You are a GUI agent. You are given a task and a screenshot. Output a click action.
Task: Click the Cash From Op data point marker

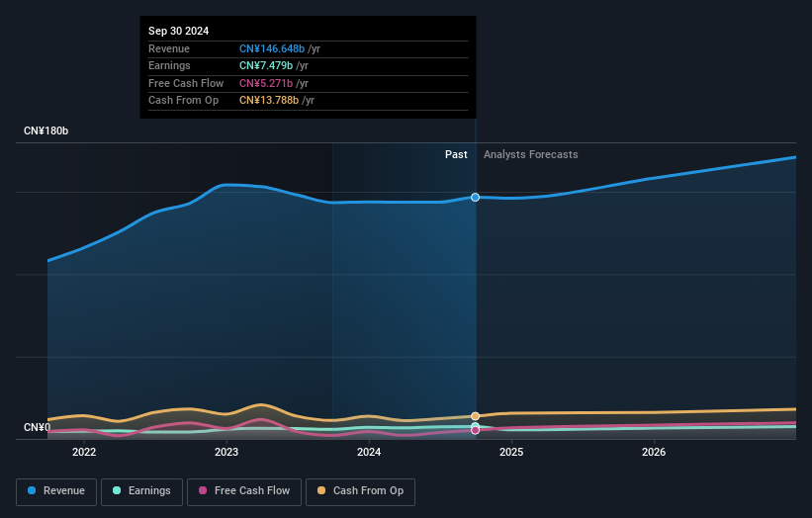coord(475,416)
